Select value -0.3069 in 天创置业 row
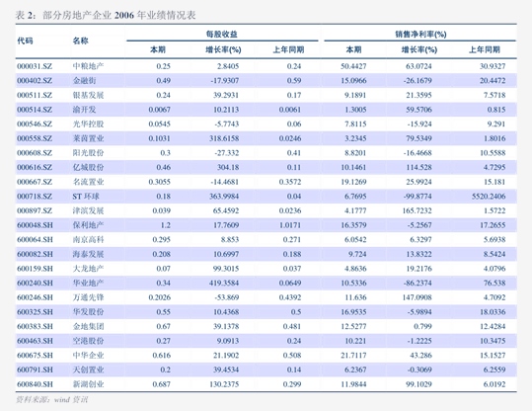The width and height of the screenshot is (532, 411). [x=419, y=370]
